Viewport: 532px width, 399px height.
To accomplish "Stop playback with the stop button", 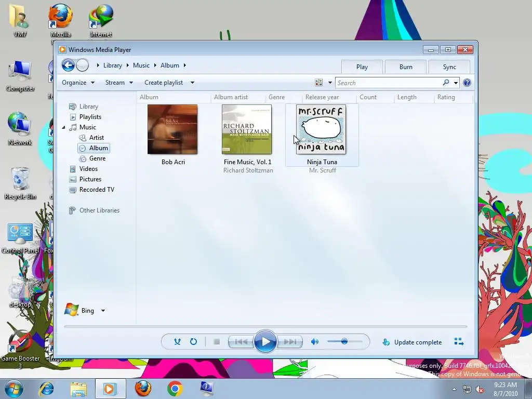I will [x=217, y=342].
